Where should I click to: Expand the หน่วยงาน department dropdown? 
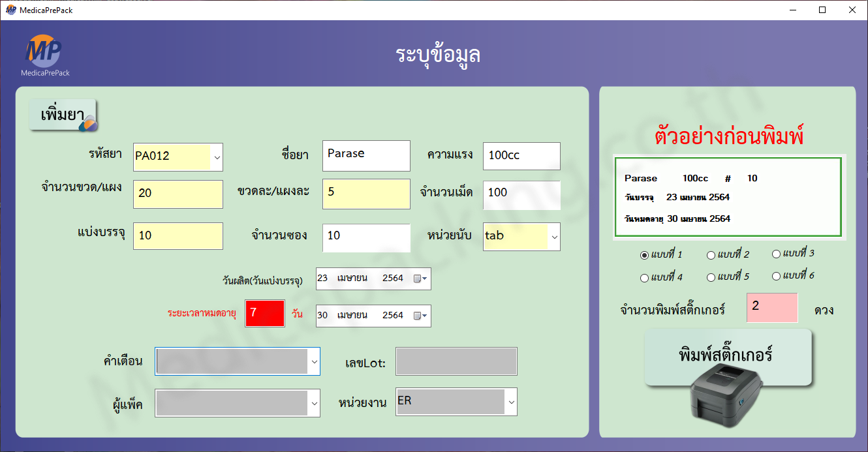(x=511, y=402)
